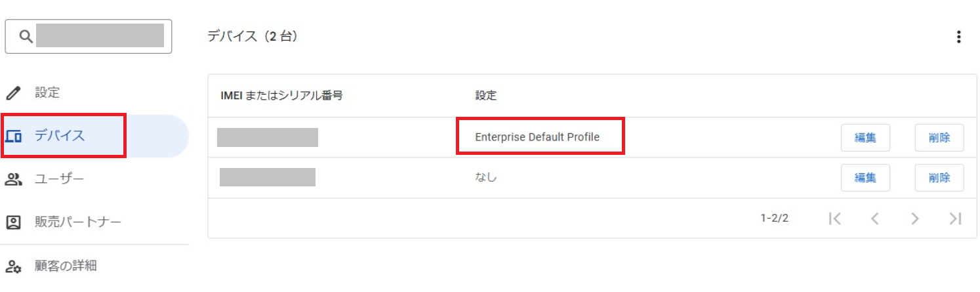Open 顧客の詳細 in the sidebar
The height and width of the screenshot is (292, 980).
point(66,266)
